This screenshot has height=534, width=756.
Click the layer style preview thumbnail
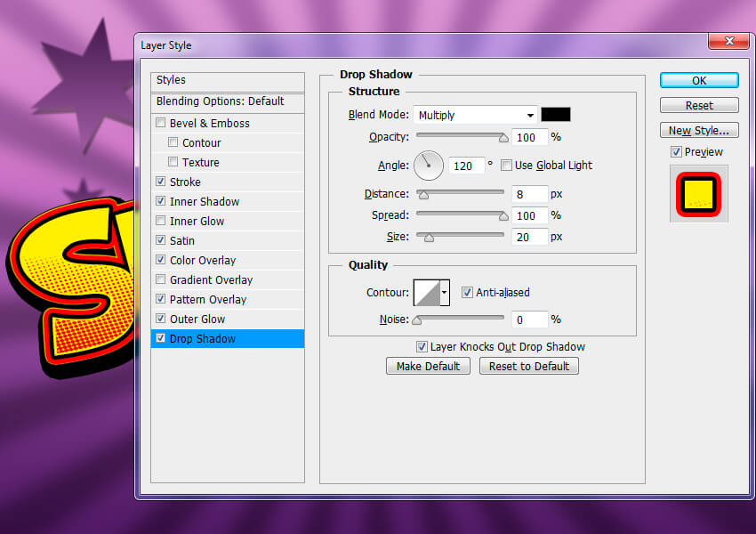pos(698,193)
